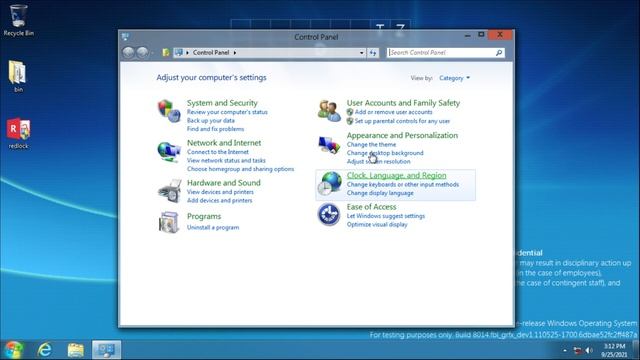Open Ease of Access heading link
The image size is (640, 360).
tap(371, 207)
